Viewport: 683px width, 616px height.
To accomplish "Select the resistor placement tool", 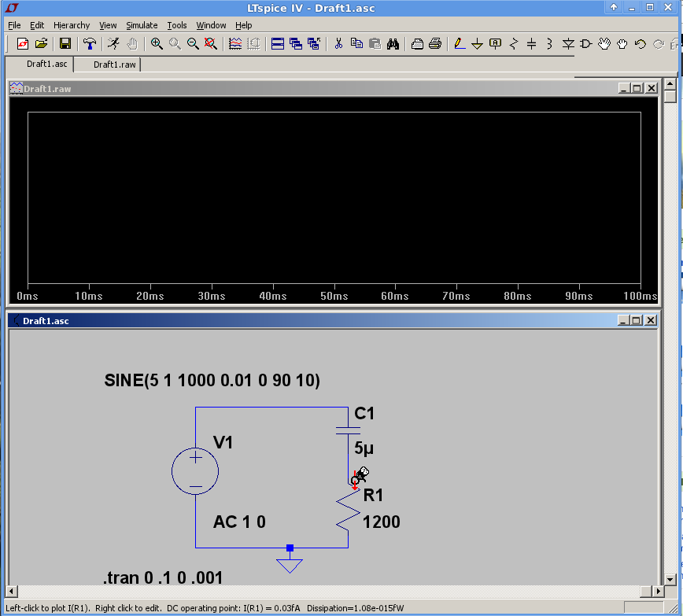I will click(x=512, y=43).
